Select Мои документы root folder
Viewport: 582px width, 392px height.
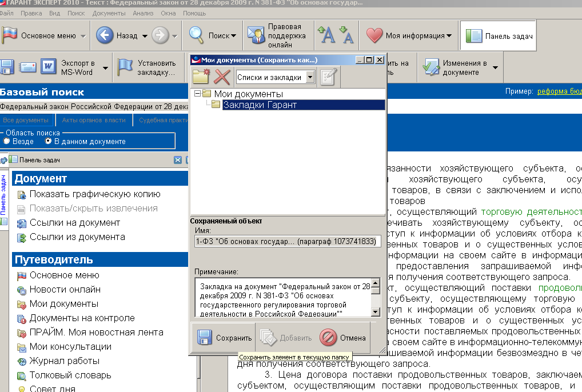pos(248,94)
